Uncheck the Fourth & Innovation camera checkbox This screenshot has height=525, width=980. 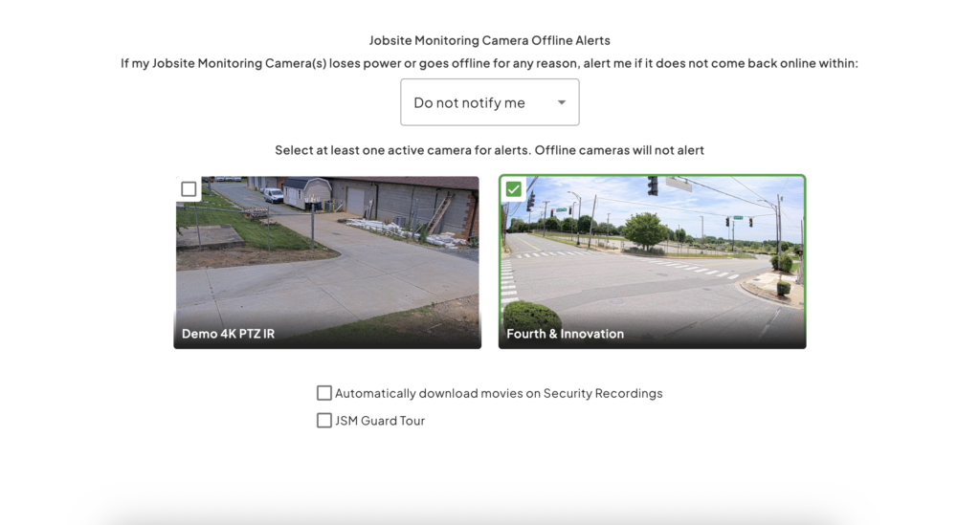514,189
